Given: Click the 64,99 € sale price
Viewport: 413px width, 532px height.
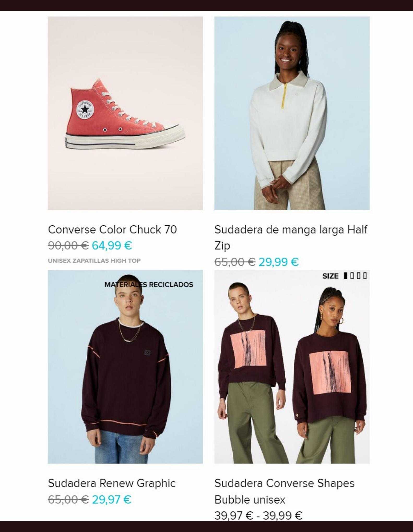Looking at the screenshot, I should click(x=112, y=245).
